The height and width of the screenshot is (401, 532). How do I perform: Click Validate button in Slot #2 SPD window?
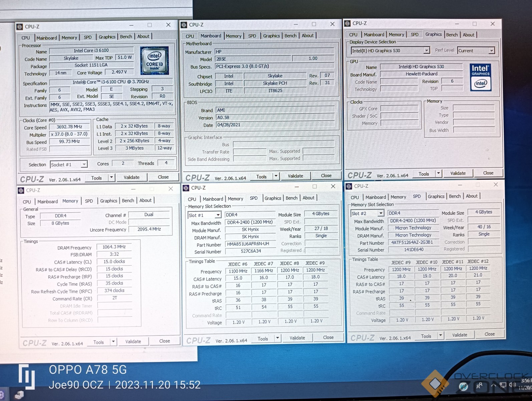[x=460, y=335]
